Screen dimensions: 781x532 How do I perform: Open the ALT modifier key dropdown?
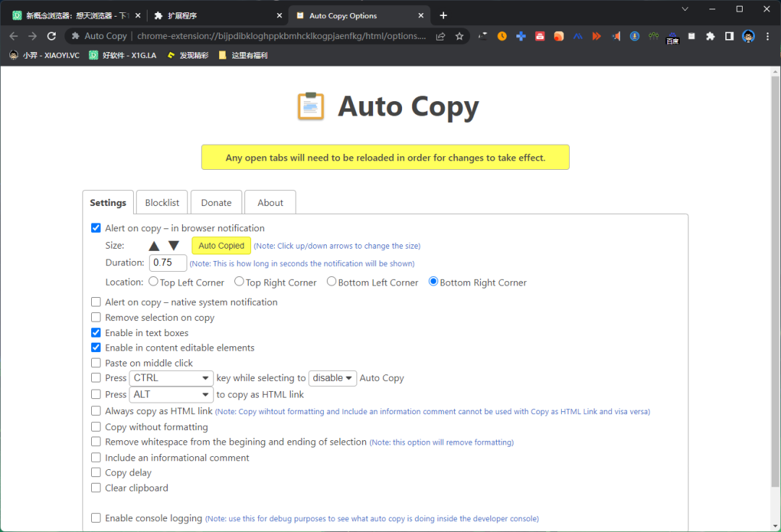coord(171,395)
